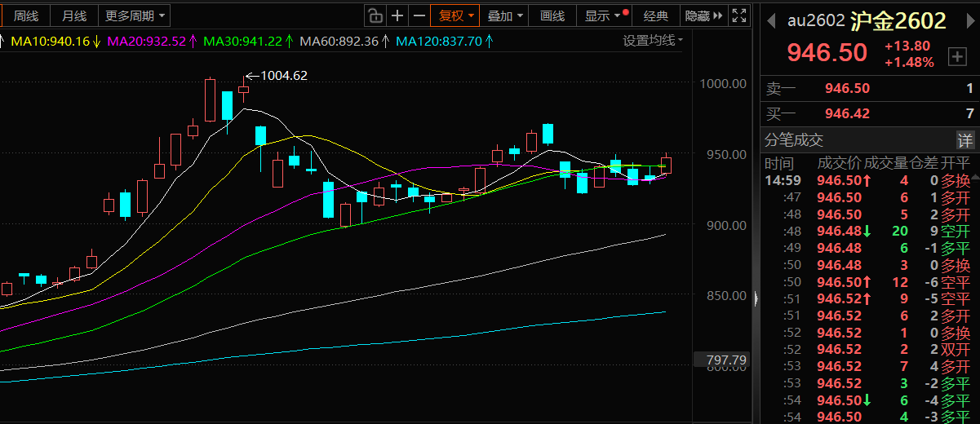Go to next contract with right arrow
This screenshot has width=980, height=424.
(x=967, y=20)
